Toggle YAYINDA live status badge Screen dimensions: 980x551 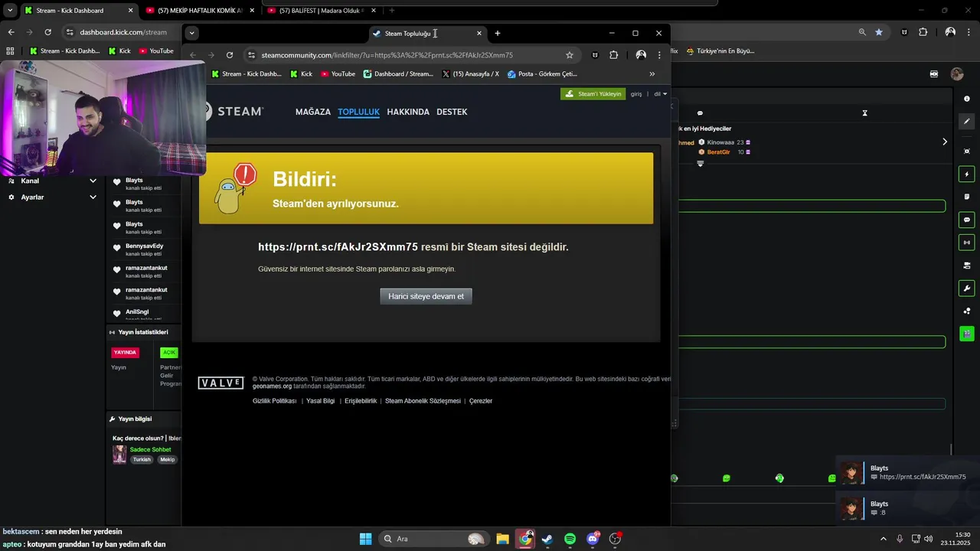pyautogui.click(x=125, y=353)
